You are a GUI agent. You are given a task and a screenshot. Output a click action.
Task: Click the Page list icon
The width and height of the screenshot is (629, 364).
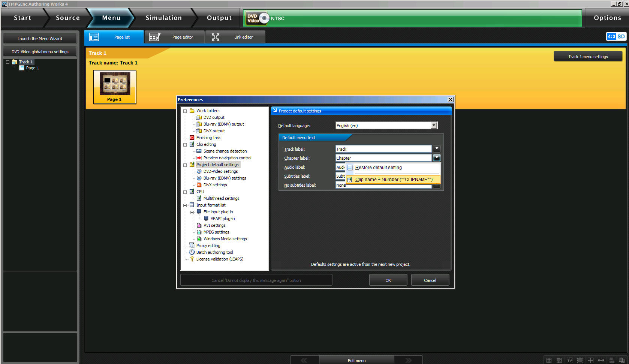[x=94, y=37]
